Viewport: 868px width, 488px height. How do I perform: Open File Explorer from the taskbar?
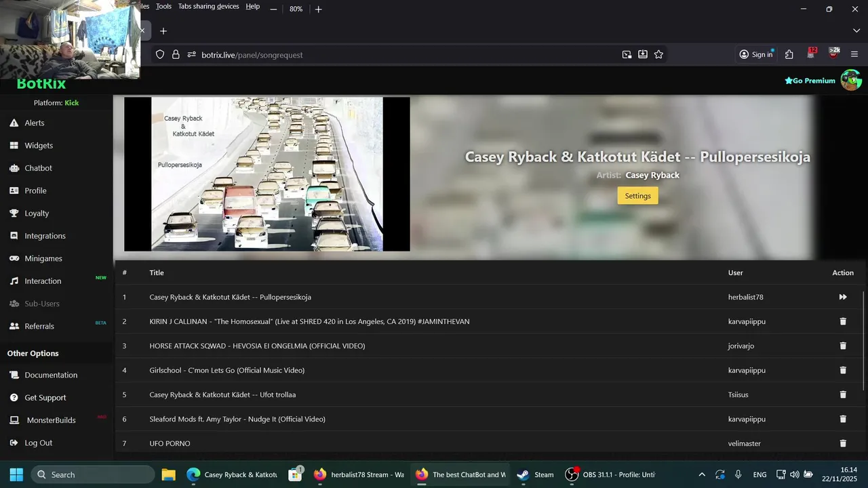coord(168,474)
